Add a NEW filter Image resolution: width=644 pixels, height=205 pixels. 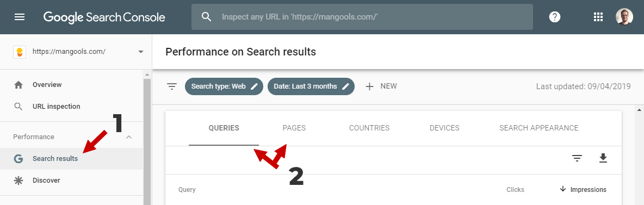[381, 86]
